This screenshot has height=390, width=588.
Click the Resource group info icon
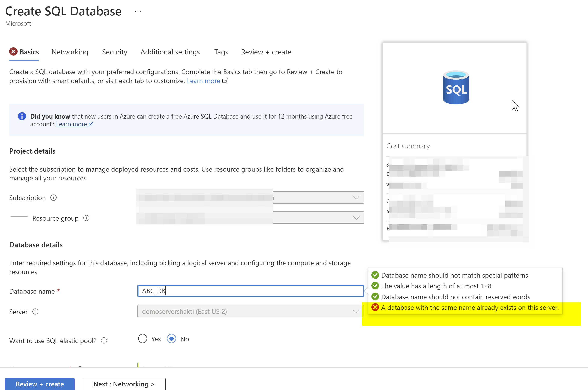pyautogui.click(x=86, y=218)
